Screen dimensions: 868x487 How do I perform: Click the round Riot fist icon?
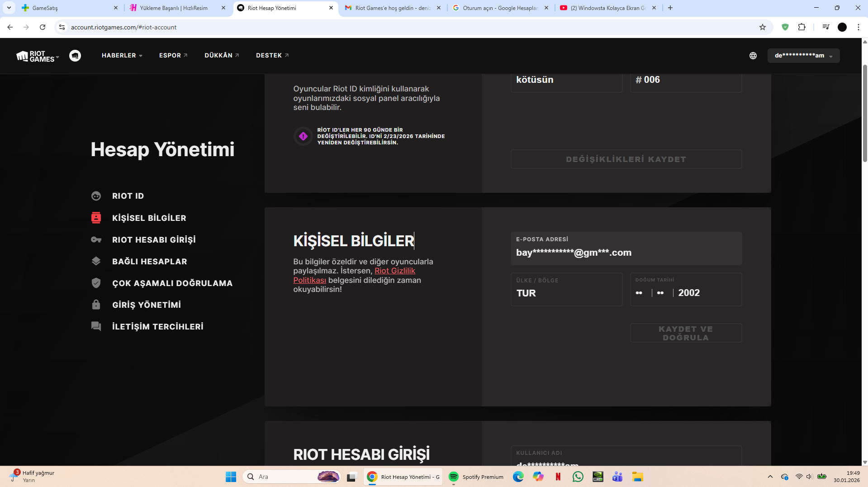(75, 56)
